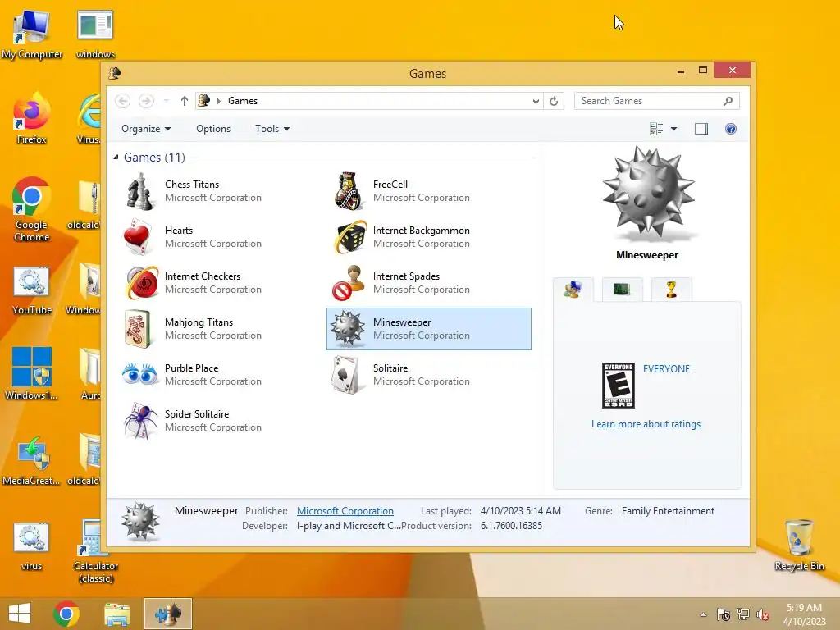The image size is (840, 630).
Task: Open File Explorer from the taskbar
Action: 116,614
